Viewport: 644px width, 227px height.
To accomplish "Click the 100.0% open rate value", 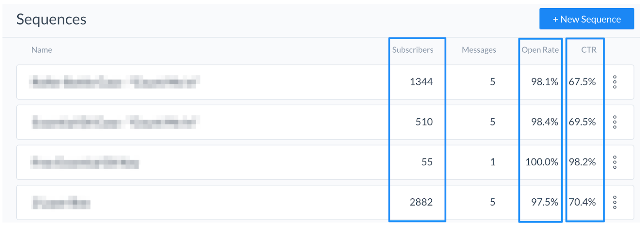I will click(x=541, y=162).
